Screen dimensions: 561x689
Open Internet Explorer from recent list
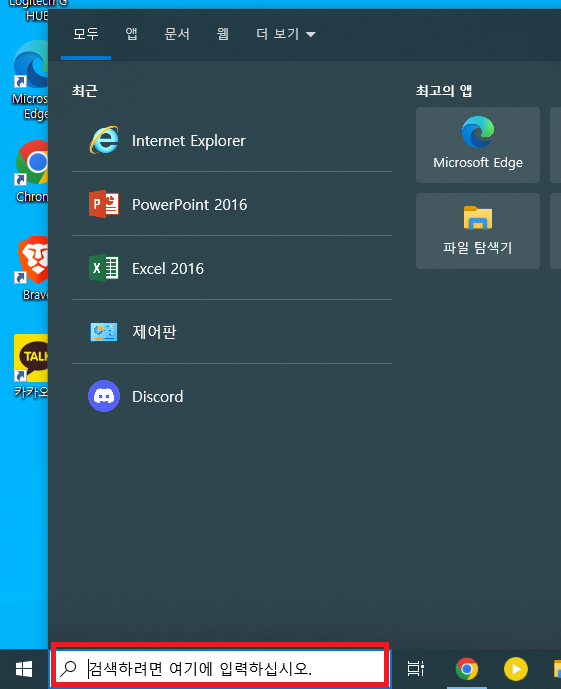[232, 141]
